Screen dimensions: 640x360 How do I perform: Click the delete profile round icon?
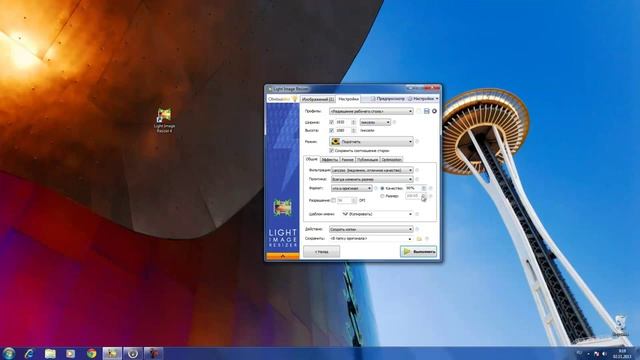coord(434,111)
